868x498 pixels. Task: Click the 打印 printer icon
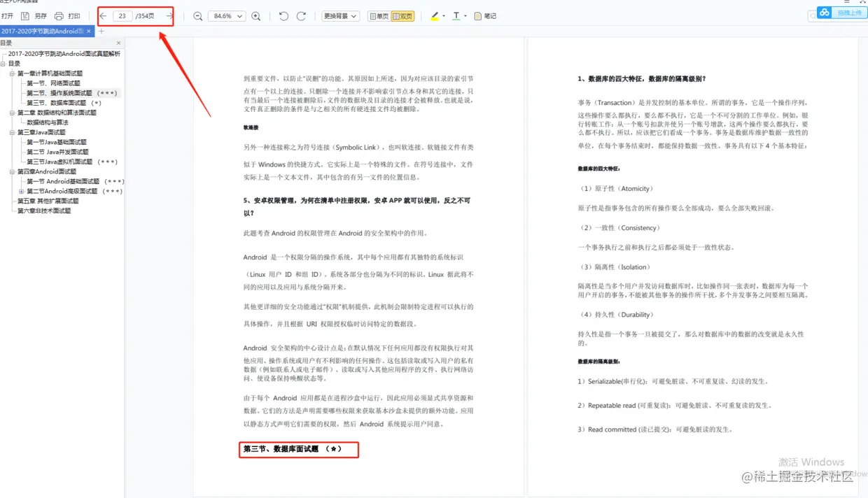point(59,16)
